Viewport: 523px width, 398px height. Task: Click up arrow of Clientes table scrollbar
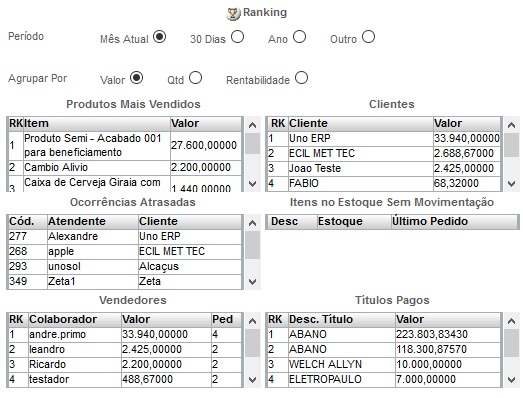511,125
